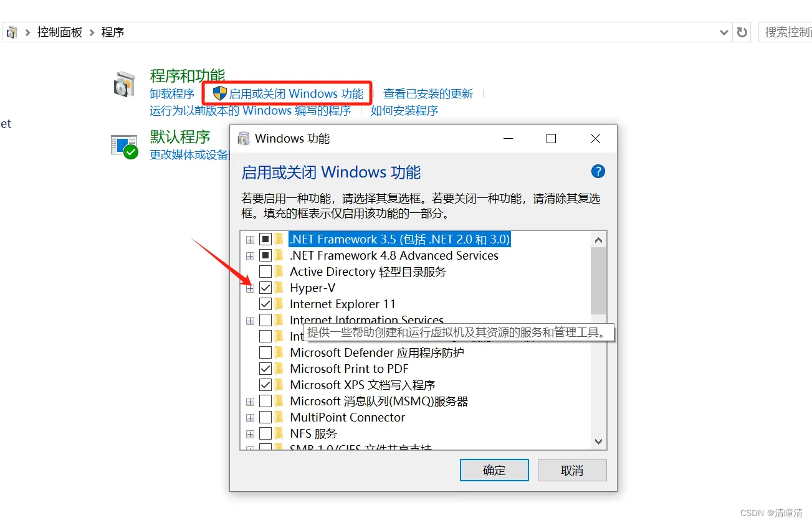Viewport: 812px width, 523px height.
Task: Click the Windows Features title bar icon
Action: (x=244, y=138)
